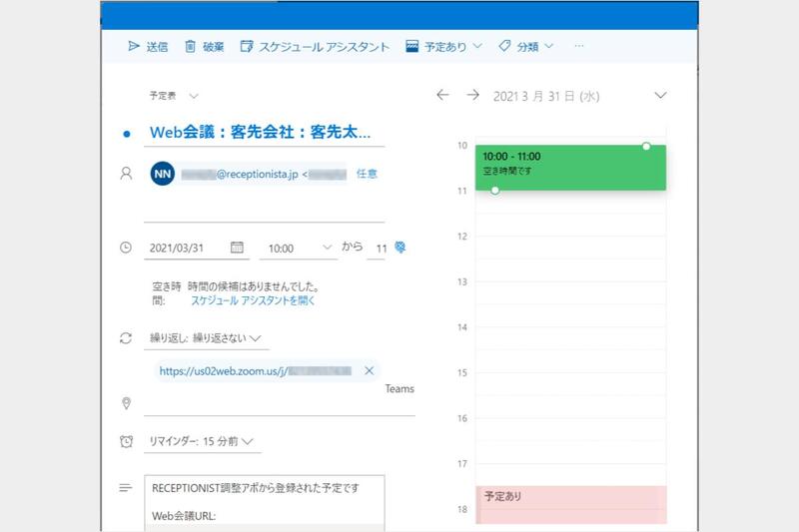Select the pink 予定あり busy block
This screenshot has width=799, height=532.
(570, 504)
